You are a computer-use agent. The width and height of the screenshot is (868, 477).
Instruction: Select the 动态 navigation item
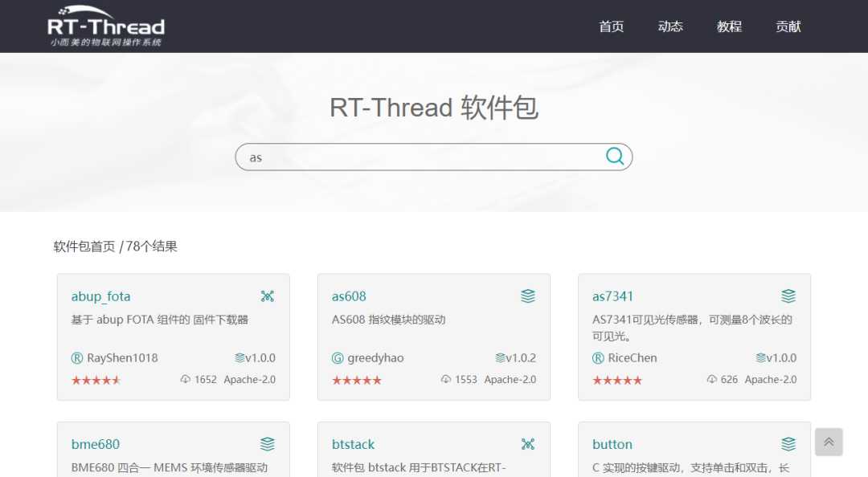coord(670,26)
